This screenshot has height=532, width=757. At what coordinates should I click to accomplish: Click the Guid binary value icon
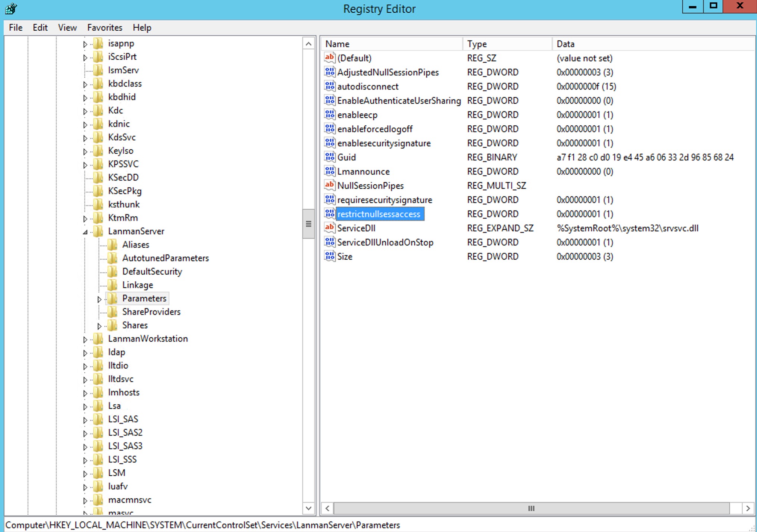pos(330,157)
